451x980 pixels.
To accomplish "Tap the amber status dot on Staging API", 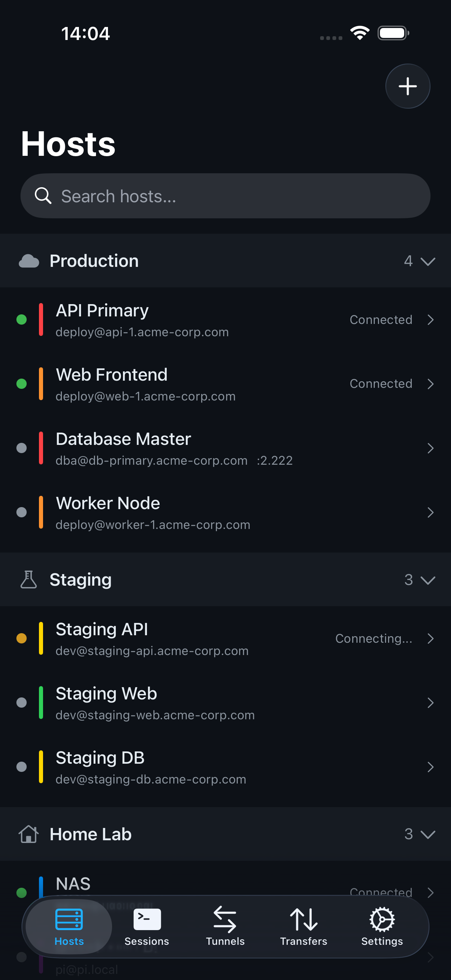I will 22,638.
